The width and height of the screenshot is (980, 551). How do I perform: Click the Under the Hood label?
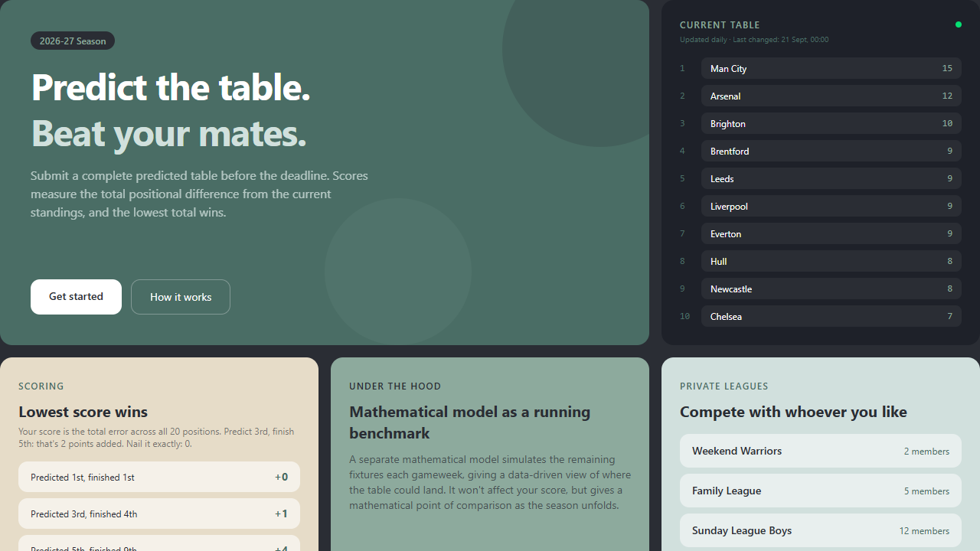point(395,386)
